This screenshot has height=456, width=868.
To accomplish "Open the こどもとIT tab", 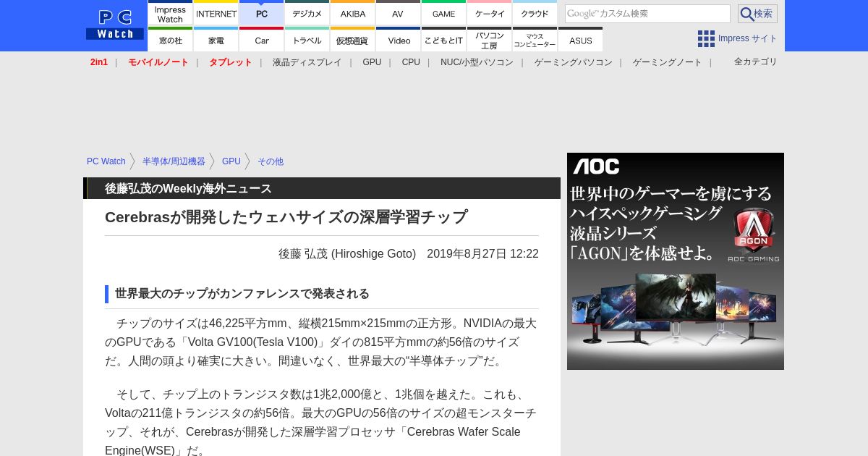I will (x=444, y=39).
